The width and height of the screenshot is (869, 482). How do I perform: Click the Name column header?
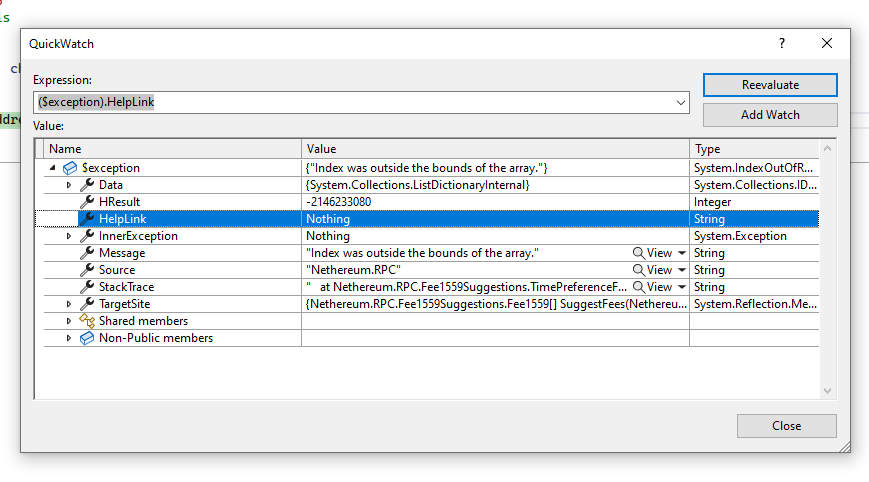[x=173, y=148]
